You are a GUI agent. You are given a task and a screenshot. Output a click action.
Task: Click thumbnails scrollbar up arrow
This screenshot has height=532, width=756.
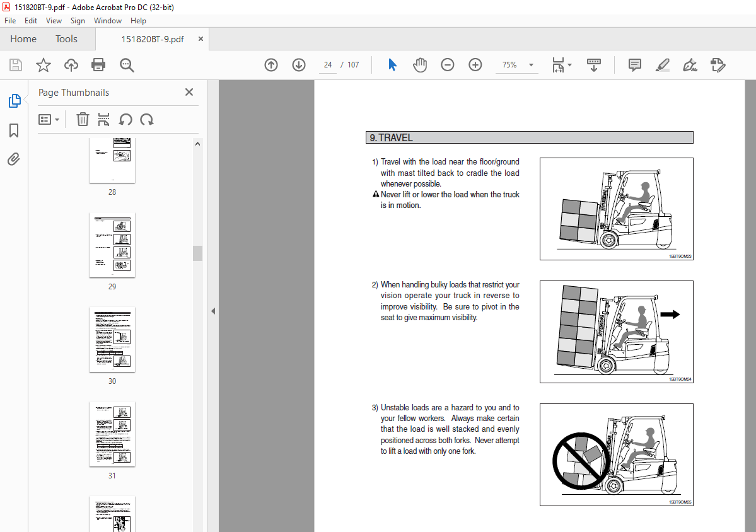coord(197,144)
